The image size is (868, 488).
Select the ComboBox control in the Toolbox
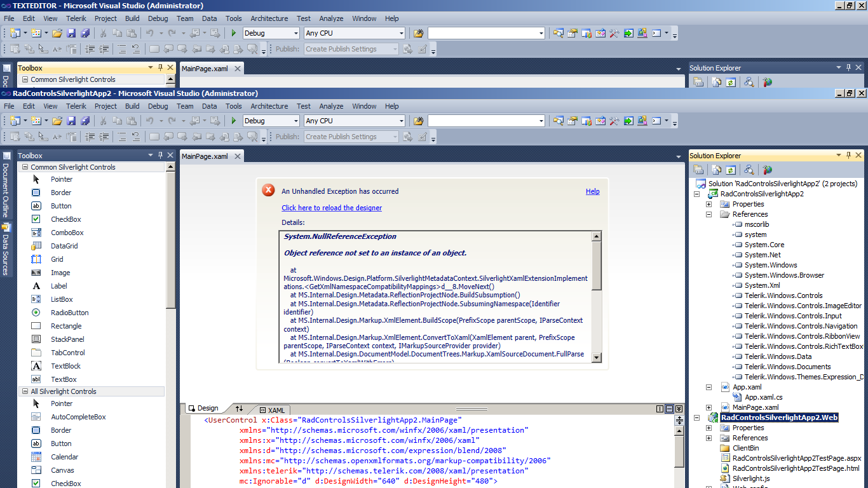pyautogui.click(x=67, y=233)
